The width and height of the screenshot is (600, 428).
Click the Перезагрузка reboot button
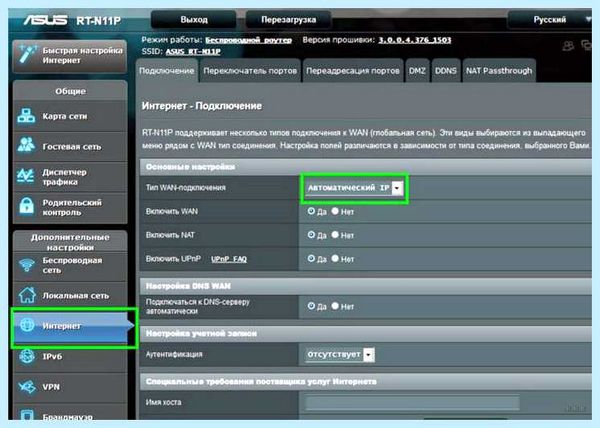point(289,20)
